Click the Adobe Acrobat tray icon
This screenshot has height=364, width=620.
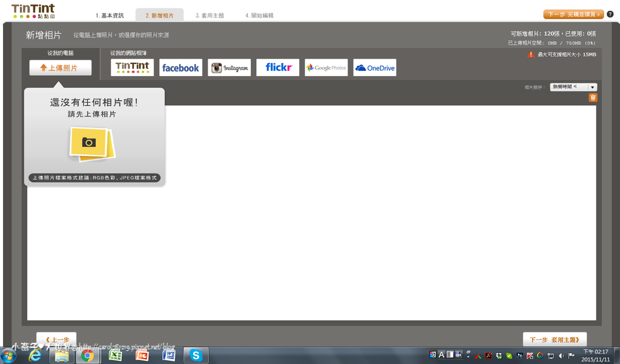489,356
